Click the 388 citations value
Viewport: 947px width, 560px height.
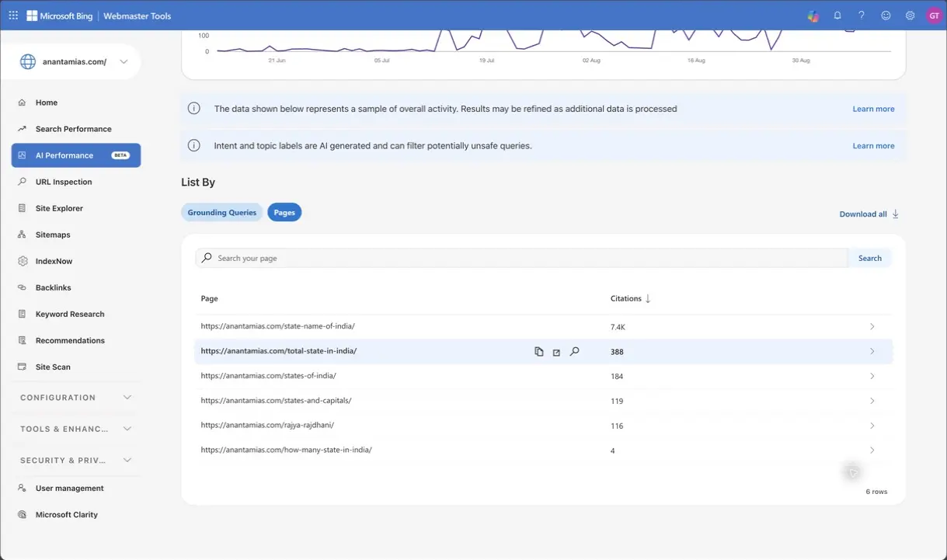[617, 352]
